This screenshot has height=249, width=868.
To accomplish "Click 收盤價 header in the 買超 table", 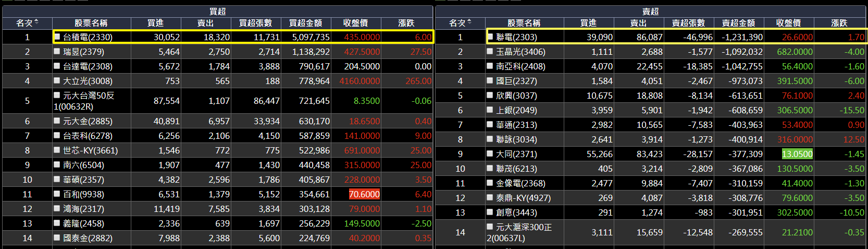I will (x=355, y=23).
